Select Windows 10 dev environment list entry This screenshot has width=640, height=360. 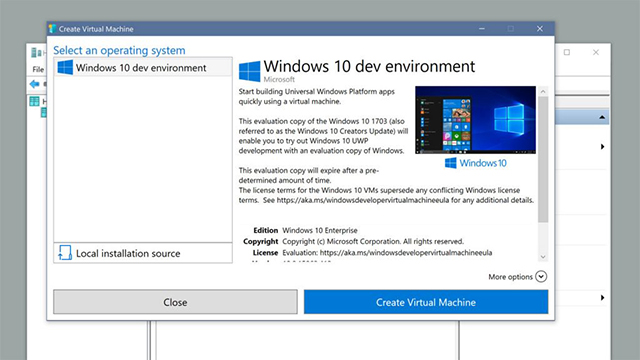[x=143, y=67]
